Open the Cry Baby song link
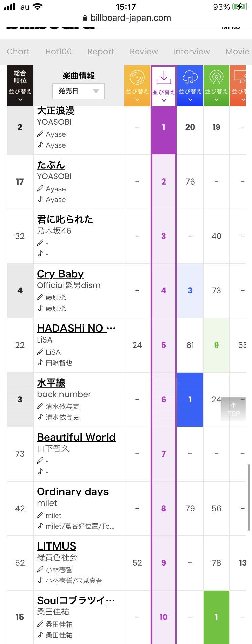Viewport: 252px width, 644px height. 60,274
